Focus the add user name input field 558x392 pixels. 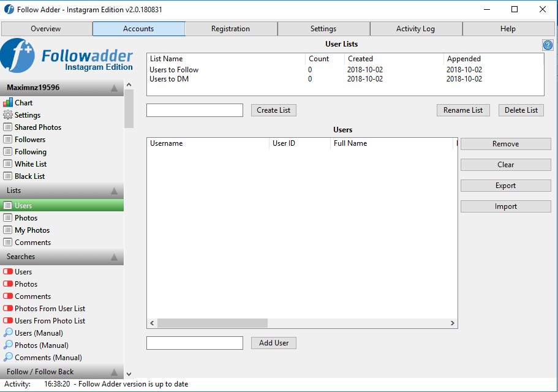tap(195, 343)
